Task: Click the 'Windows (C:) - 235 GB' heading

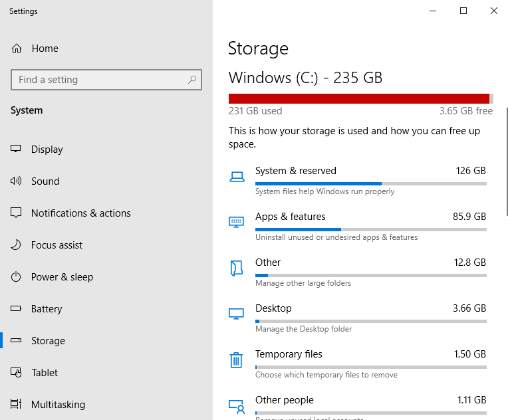Action: click(x=305, y=78)
